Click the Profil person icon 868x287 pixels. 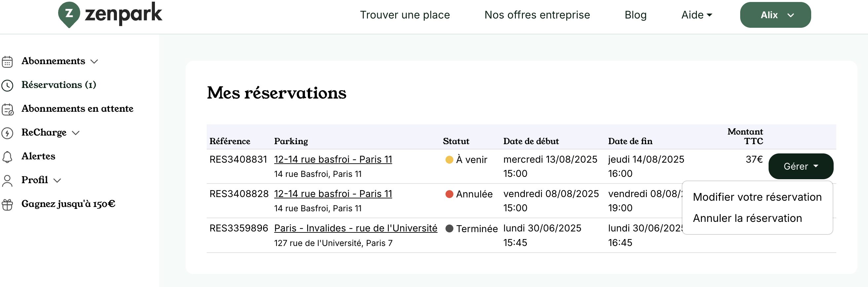[7, 181]
